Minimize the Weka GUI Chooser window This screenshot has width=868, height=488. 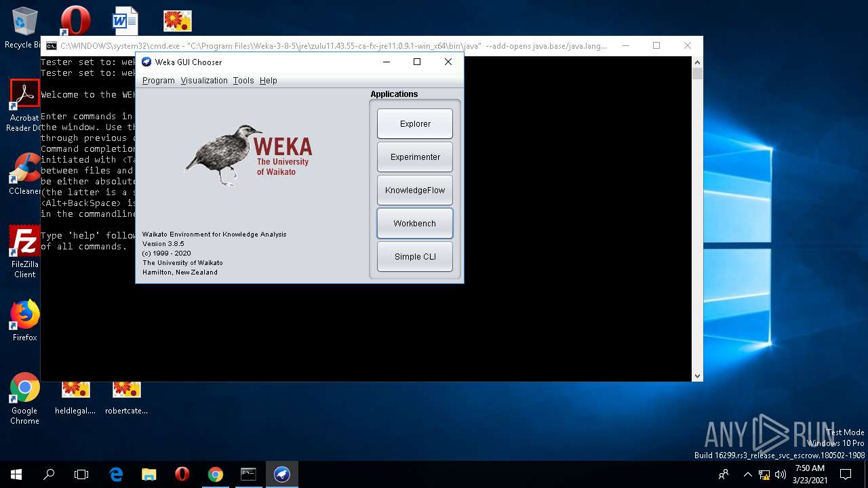click(387, 62)
